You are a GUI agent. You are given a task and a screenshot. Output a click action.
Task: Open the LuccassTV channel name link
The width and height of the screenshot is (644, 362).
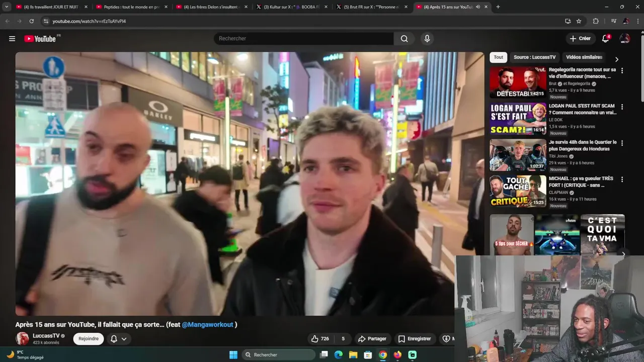point(46,336)
